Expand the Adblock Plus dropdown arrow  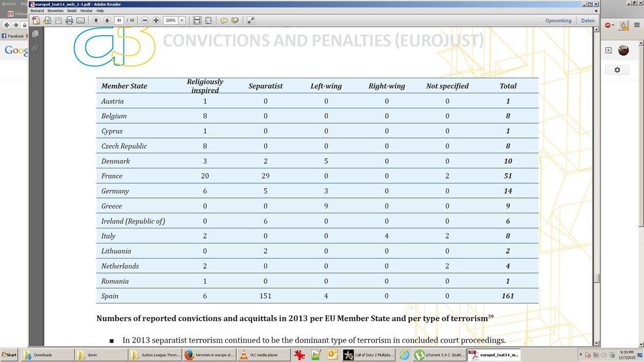pos(614,25)
